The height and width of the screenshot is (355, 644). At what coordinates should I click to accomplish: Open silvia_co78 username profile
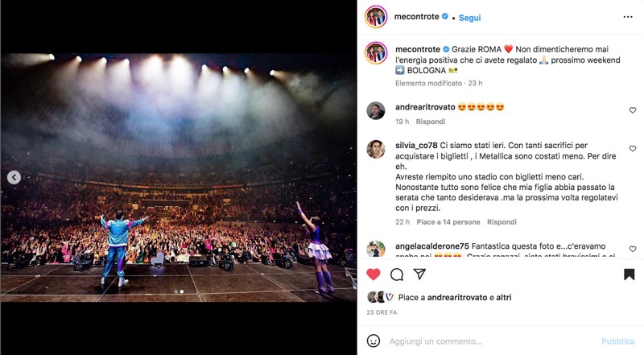coord(416,146)
